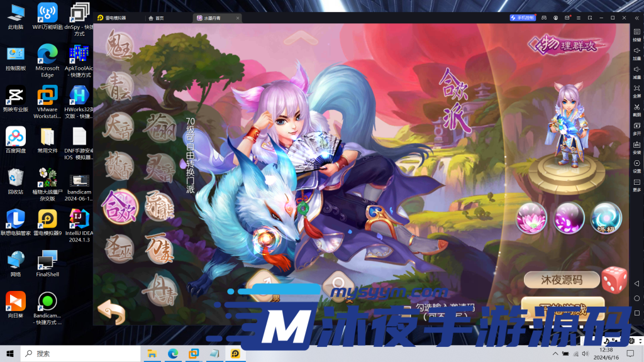
Task: Switch to the 水墨丹青 game tab
Action: tap(213, 18)
